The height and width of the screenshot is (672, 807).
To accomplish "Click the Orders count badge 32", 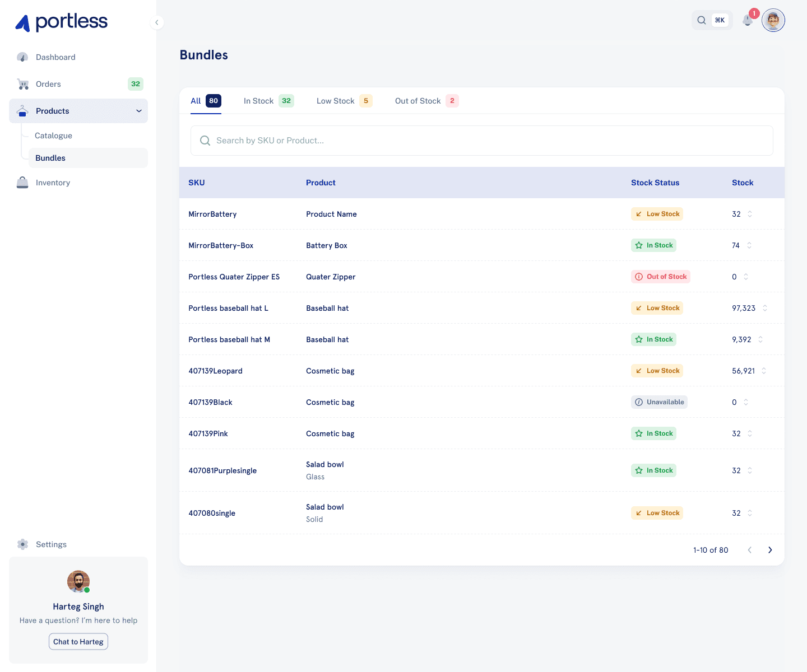I will (136, 84).
